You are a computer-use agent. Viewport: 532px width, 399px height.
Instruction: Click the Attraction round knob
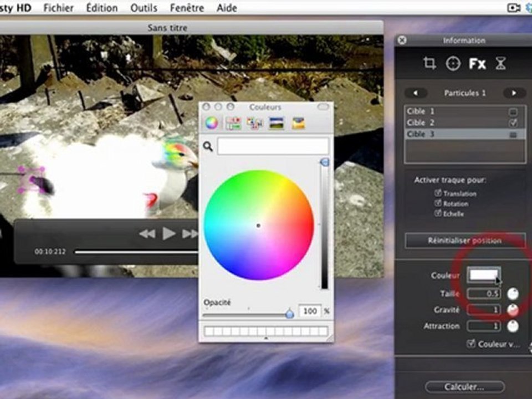click(513, 326)
